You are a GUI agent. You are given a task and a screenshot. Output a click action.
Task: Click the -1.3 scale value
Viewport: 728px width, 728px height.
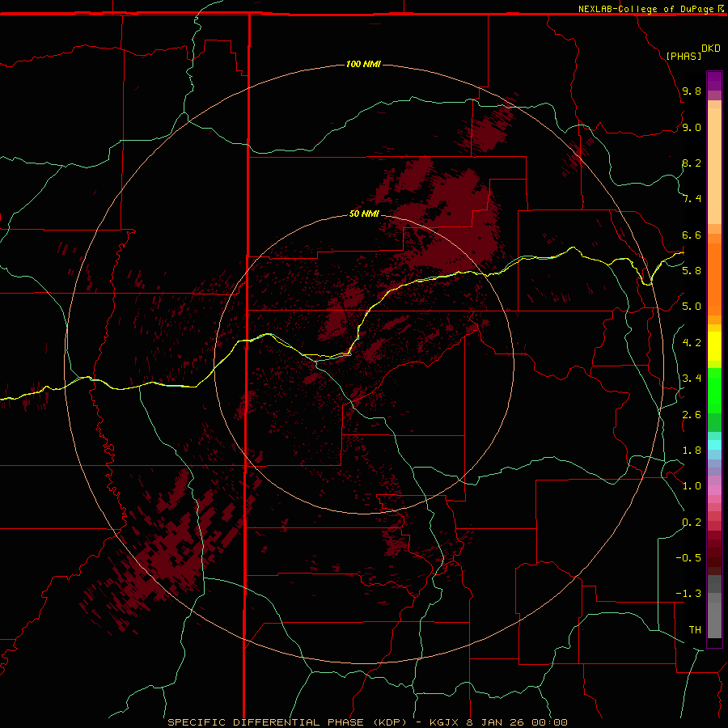pos(688,594)
